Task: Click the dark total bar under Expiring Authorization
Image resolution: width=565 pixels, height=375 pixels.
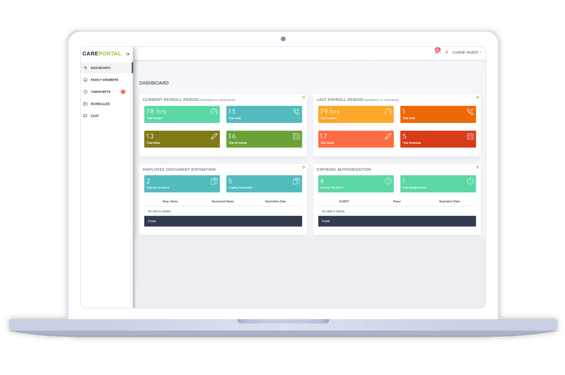Action: (x=397, y=221)
